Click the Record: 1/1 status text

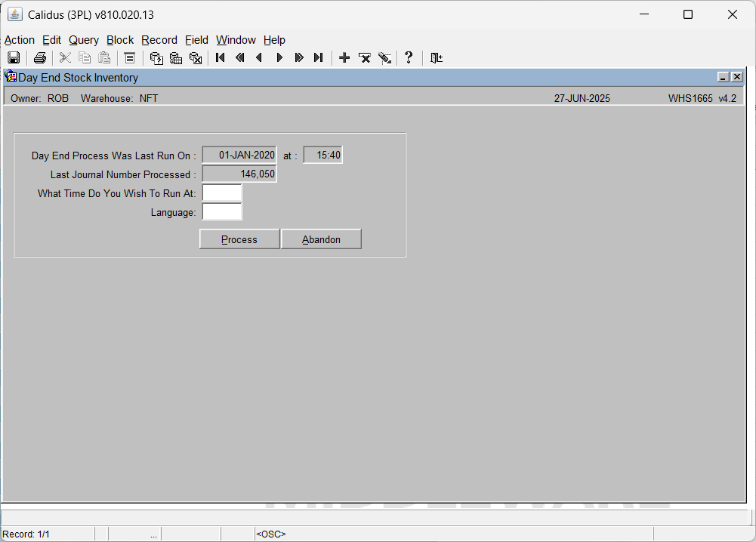click(26, 534)
